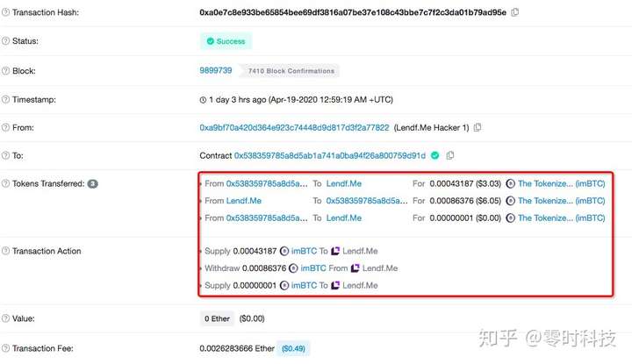This screenshot has width=632, height=364.
Task: Click the 7410 Block Confirmations badge
Action: pos(290,71)
